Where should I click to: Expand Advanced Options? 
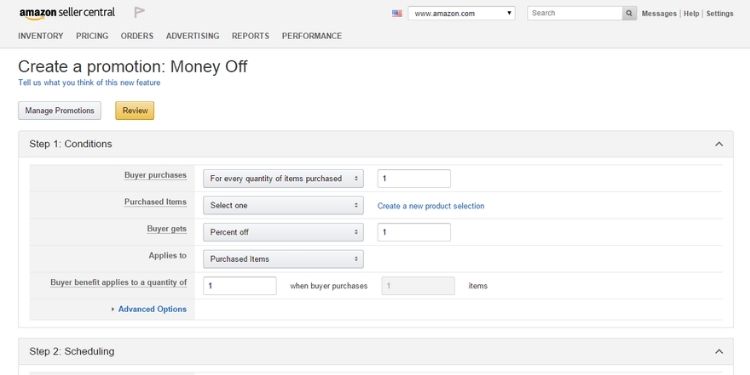pyautogui.click(x=152, y=309)
